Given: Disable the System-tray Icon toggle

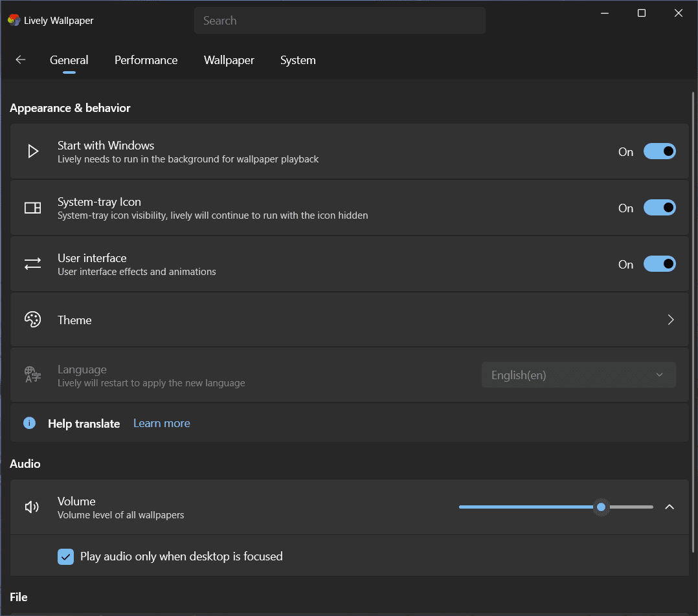Looking at the screenshot, I should (x=659, y=208).
